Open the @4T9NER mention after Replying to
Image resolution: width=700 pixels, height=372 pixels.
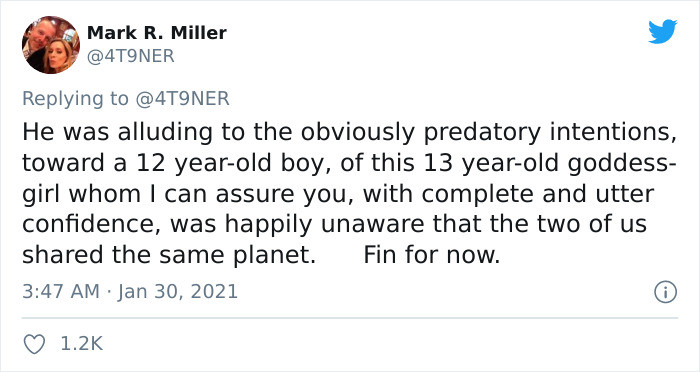click(x=182, y=98)
